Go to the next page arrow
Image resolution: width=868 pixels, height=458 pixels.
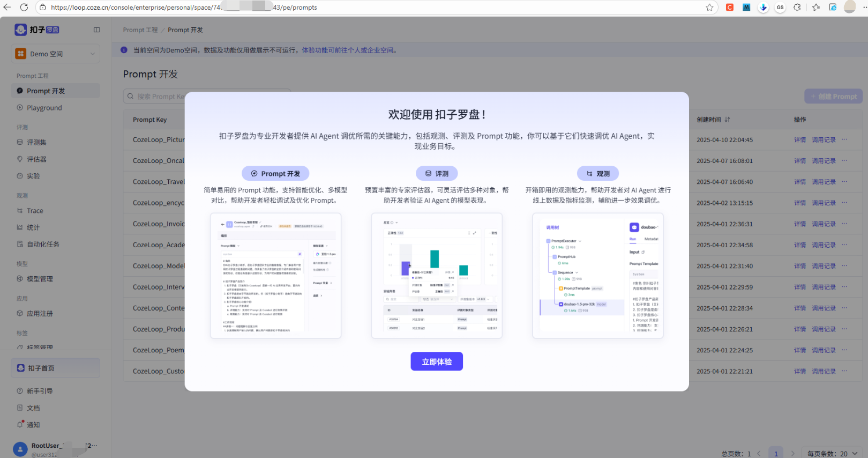(x=792, y=454)
